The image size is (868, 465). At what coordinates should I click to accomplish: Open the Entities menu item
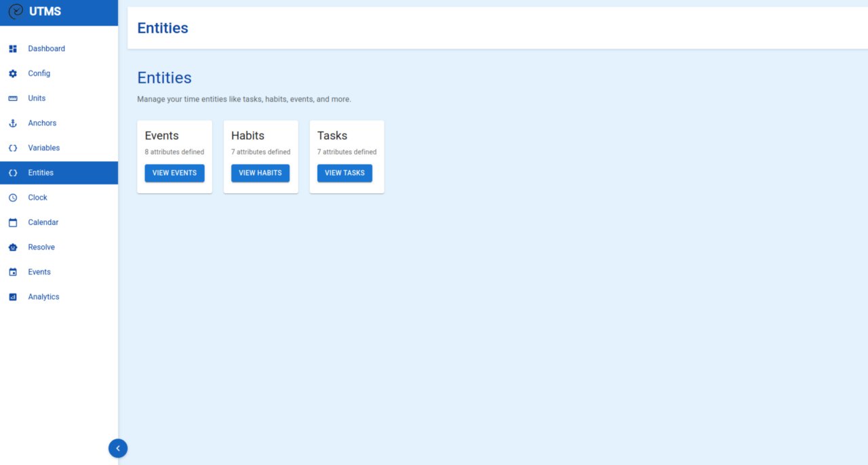41,173
